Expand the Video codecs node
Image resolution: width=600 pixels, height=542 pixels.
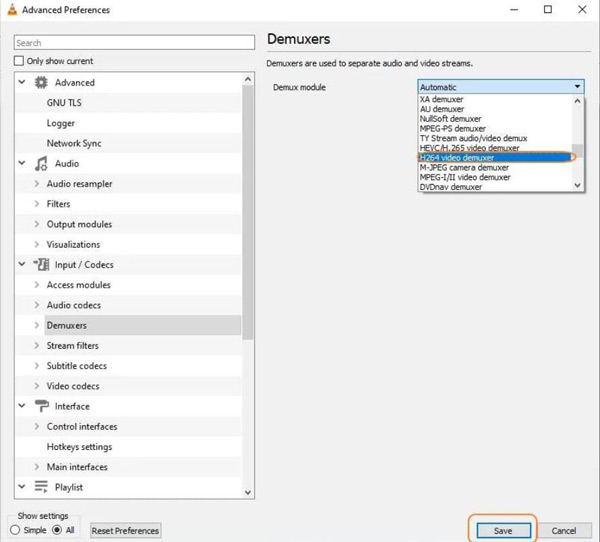37,386
